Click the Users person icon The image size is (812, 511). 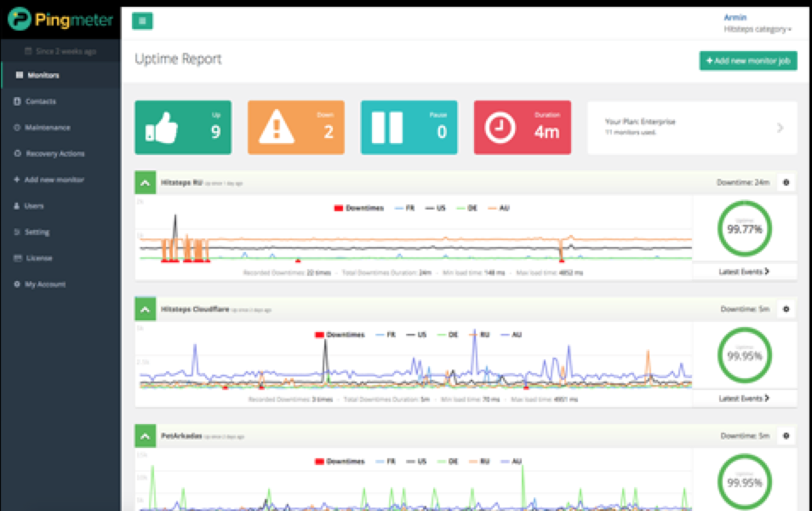point(16,206)
